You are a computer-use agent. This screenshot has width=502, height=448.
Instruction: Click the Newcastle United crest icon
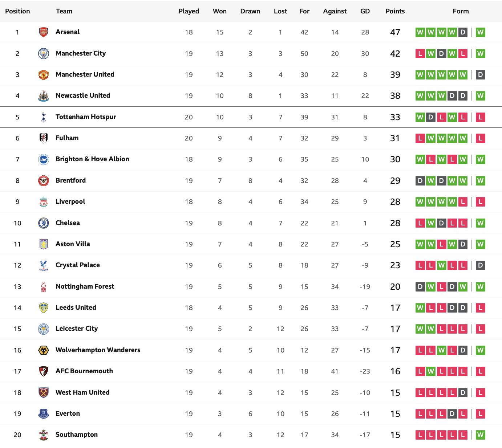[x=44, y=96]
